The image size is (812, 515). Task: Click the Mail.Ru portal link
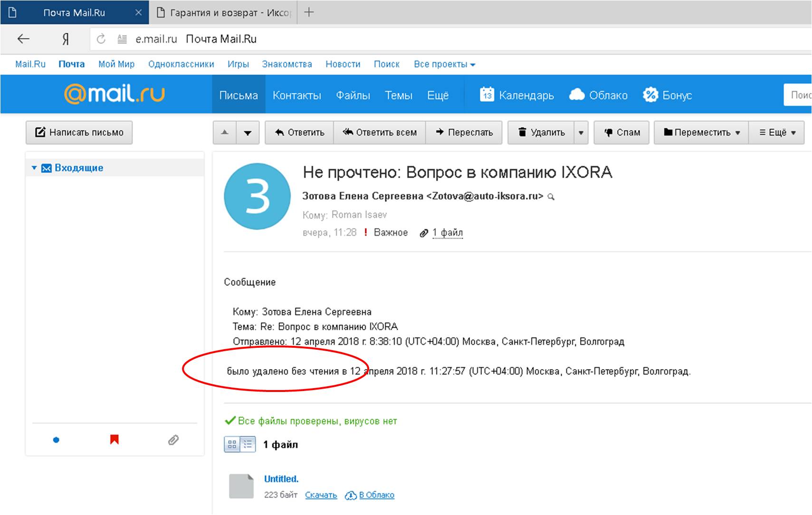pyautogui.click(x=30, y=64)
